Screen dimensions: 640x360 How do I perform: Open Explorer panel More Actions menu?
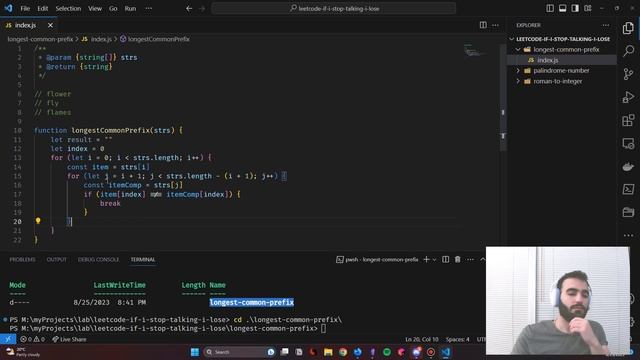[606, 25]
